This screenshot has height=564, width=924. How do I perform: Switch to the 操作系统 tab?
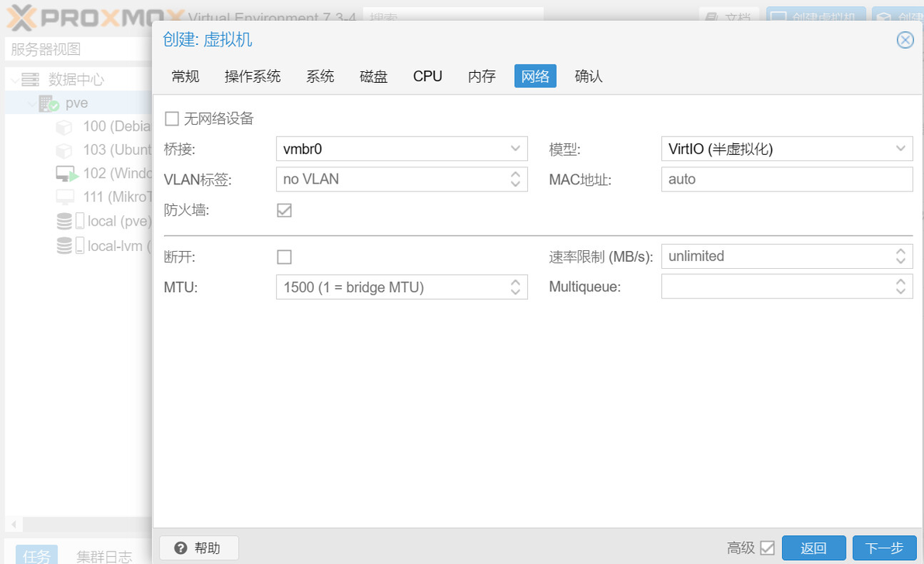[x=252, y=77]
